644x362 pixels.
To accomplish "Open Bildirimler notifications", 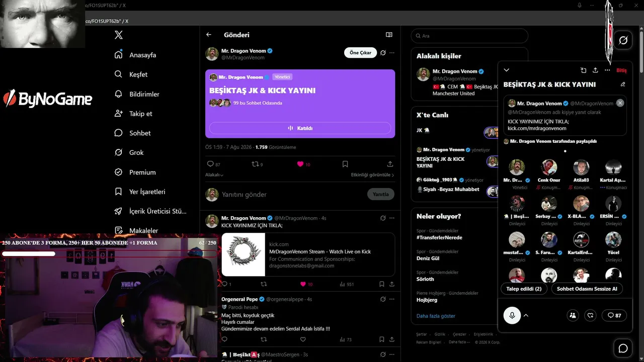I will tap(137, 94).
